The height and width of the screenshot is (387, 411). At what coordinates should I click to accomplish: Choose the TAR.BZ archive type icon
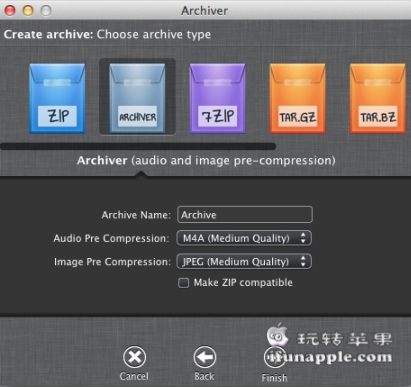(378, 98)
